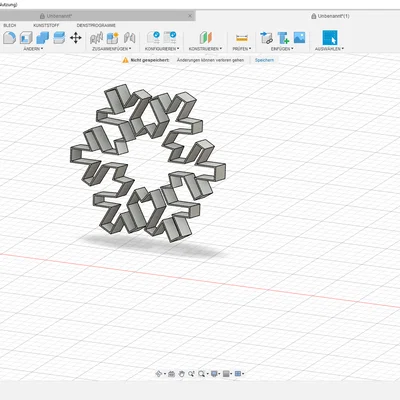Activate the Zoom Window tool
Screen dimensions: 400x400
point(191,374)
